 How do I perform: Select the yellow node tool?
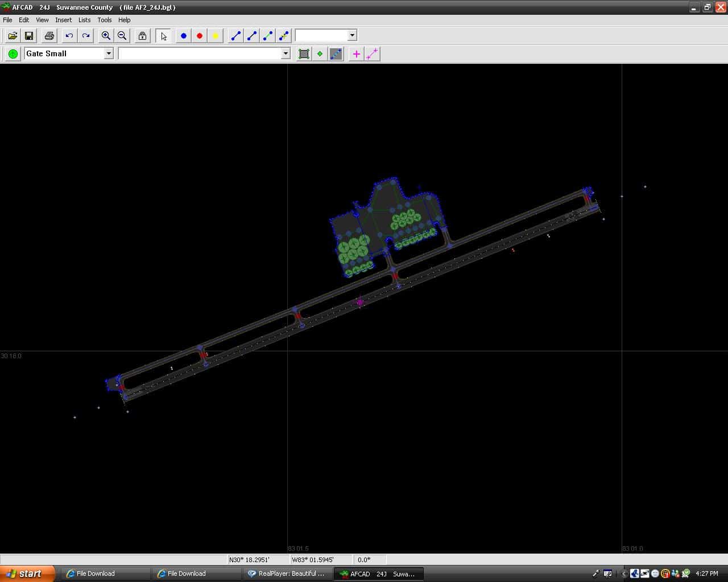[216, 36]
